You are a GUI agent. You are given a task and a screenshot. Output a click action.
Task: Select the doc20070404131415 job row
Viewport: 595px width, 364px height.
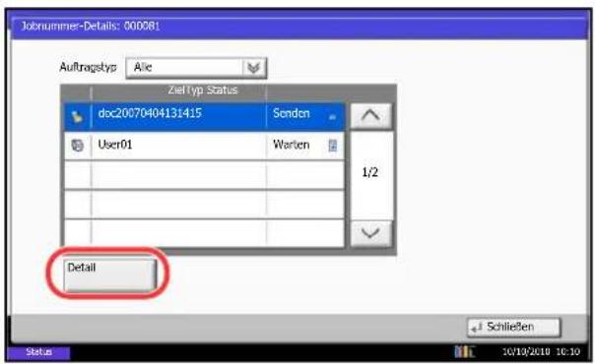205,116
